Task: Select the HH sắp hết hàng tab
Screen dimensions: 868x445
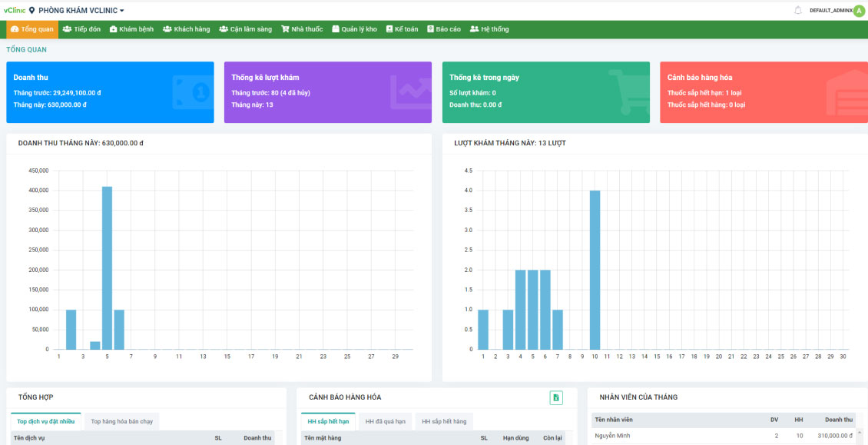Action: click(444, 421)
